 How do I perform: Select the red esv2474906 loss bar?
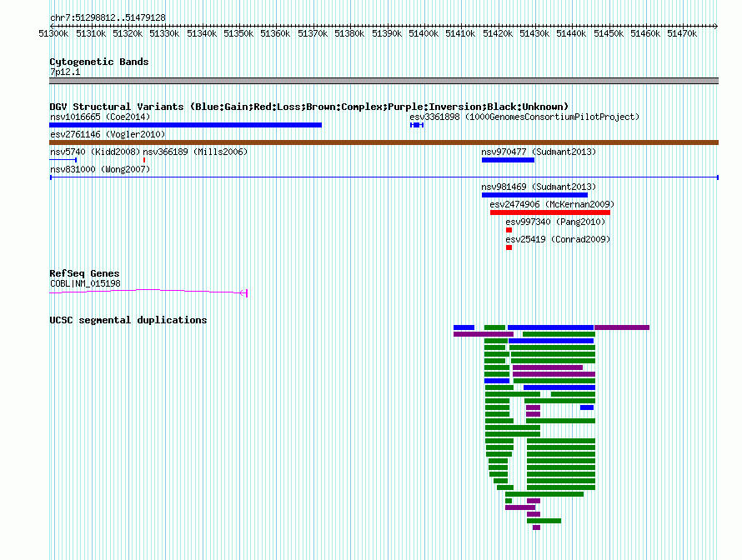coord(550,212)
